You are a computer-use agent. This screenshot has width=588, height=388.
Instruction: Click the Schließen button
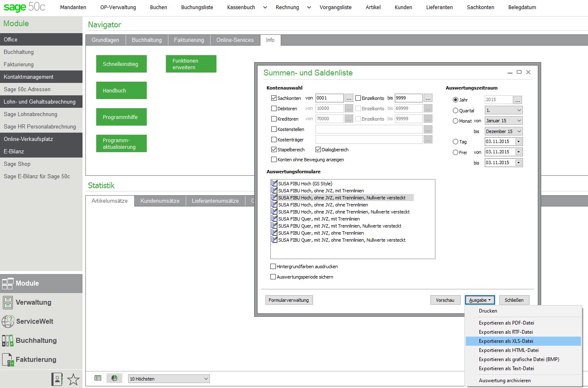pyautogui.click(x=514, y=300)
